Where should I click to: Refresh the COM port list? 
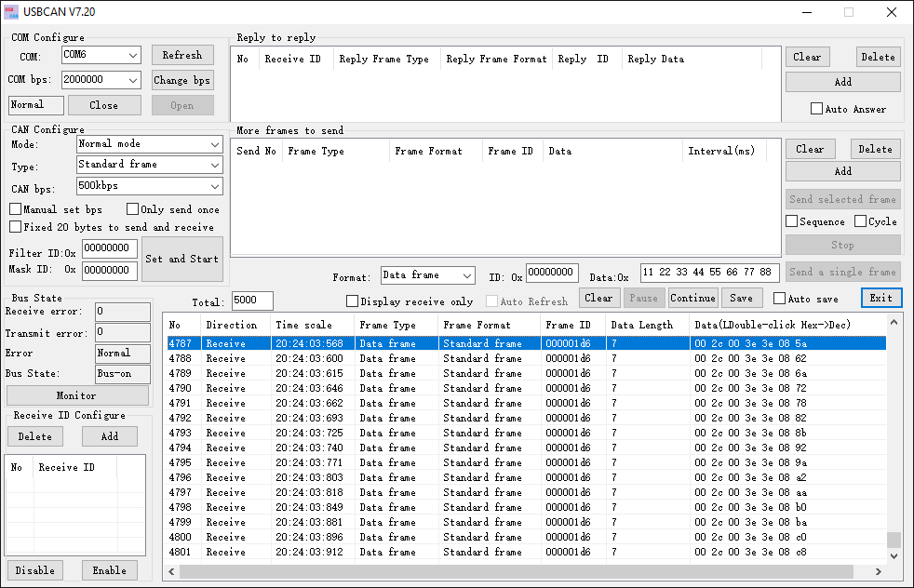pos(182,55)
